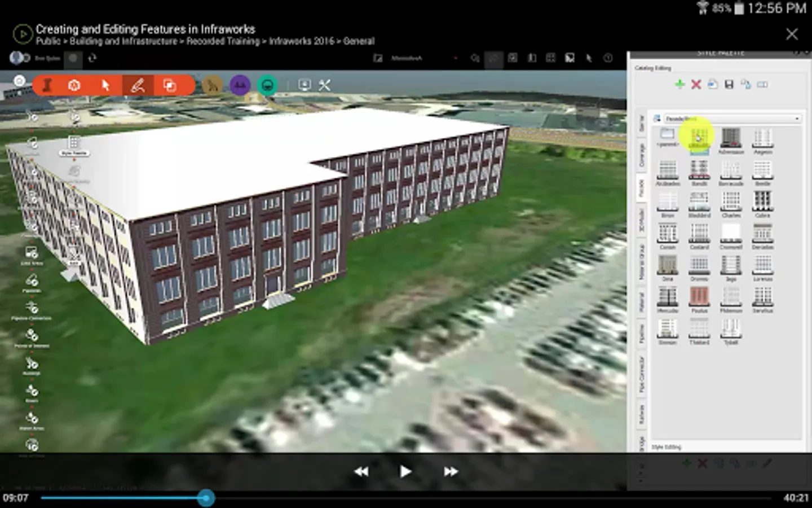
Task: Select the Tybalt facade style
Action: click(x=731, y=331)
